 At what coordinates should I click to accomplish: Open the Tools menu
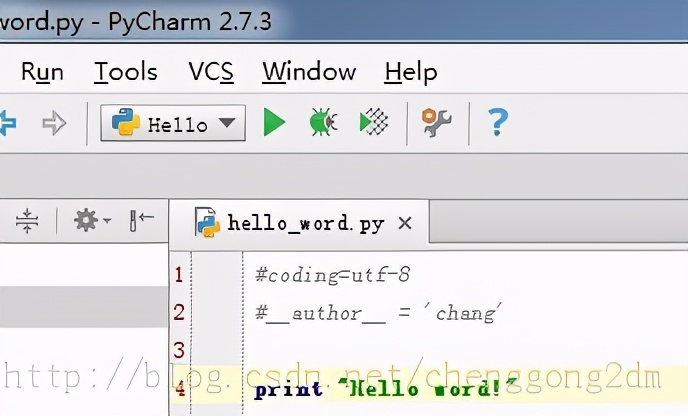point(125,72)
